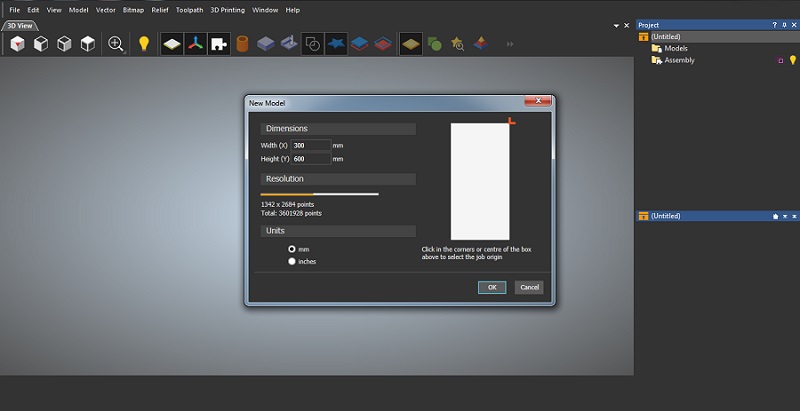Open the Relief menu
800x411 pixels.
(160, 10)
